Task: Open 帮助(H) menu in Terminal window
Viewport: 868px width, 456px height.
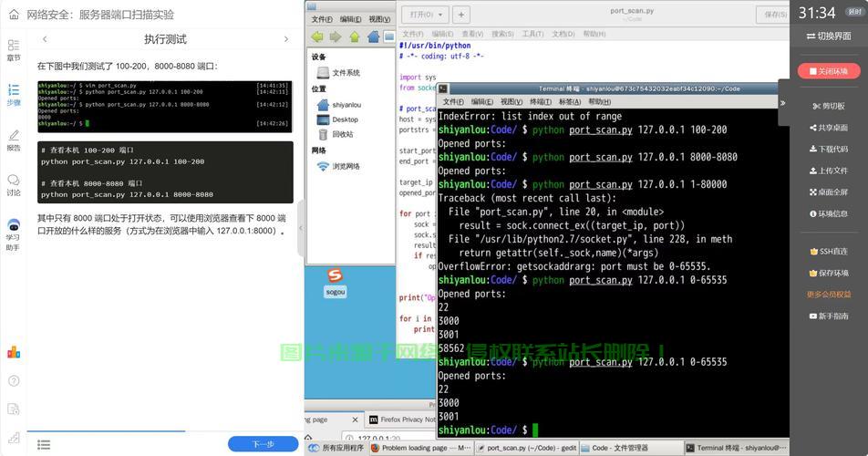Action: point(599,102)
